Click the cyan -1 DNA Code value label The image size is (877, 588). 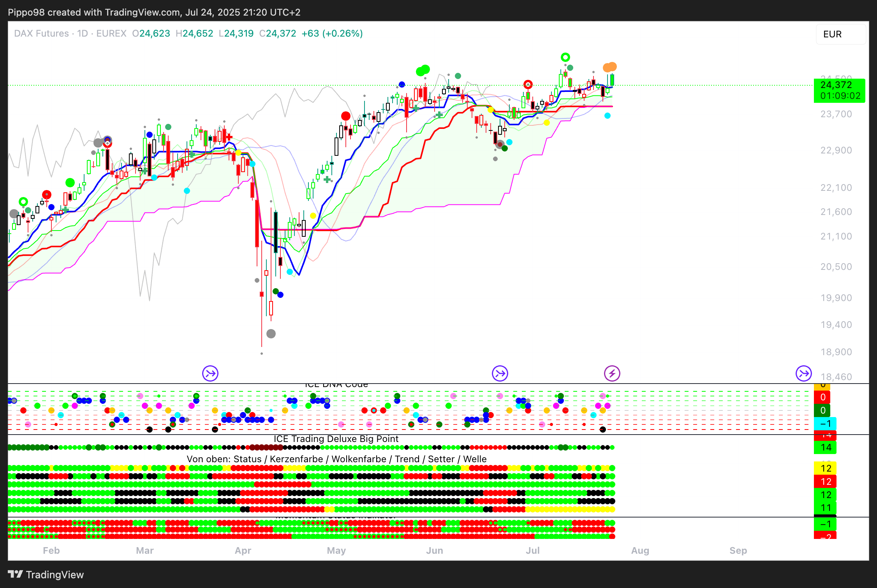(x=825, y=424)
